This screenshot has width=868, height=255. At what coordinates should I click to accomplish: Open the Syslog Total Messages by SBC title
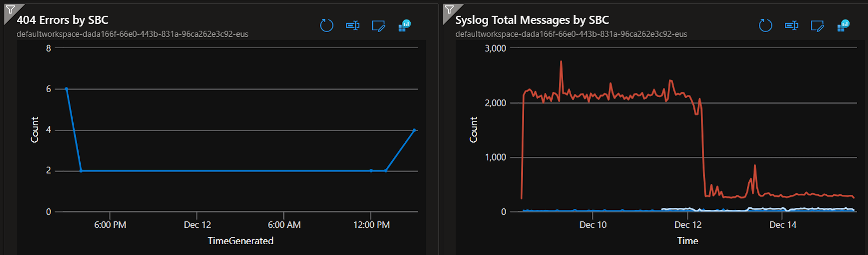tap(532, 20)
